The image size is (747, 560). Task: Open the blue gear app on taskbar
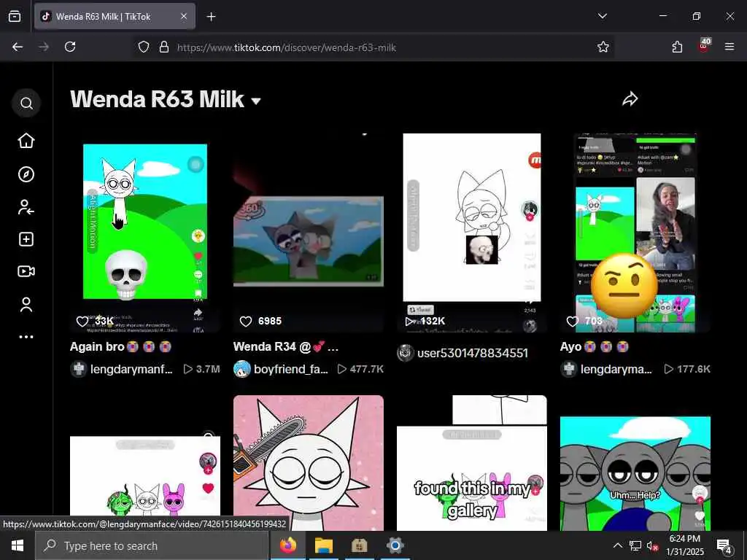[x=395, y=545]
